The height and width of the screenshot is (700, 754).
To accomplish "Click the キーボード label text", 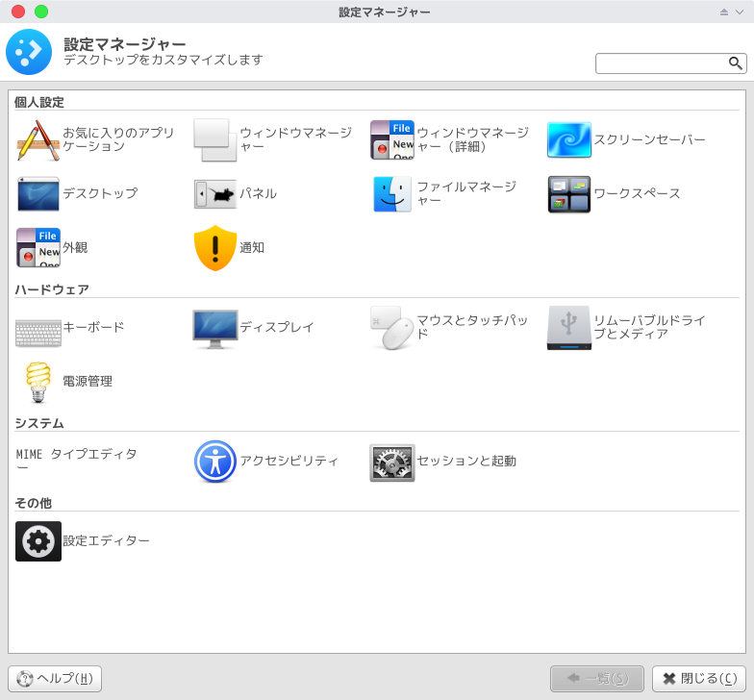I will coord(94,327).
